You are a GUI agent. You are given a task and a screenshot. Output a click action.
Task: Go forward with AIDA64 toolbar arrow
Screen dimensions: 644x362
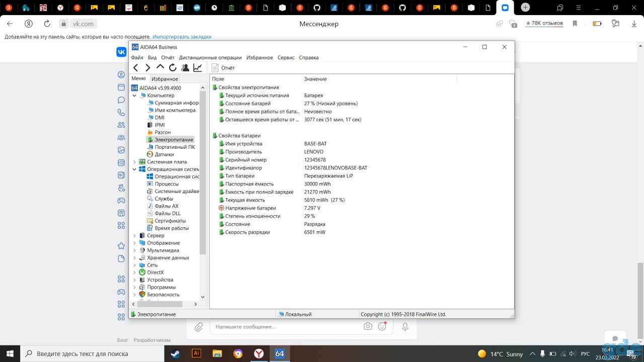148,68
